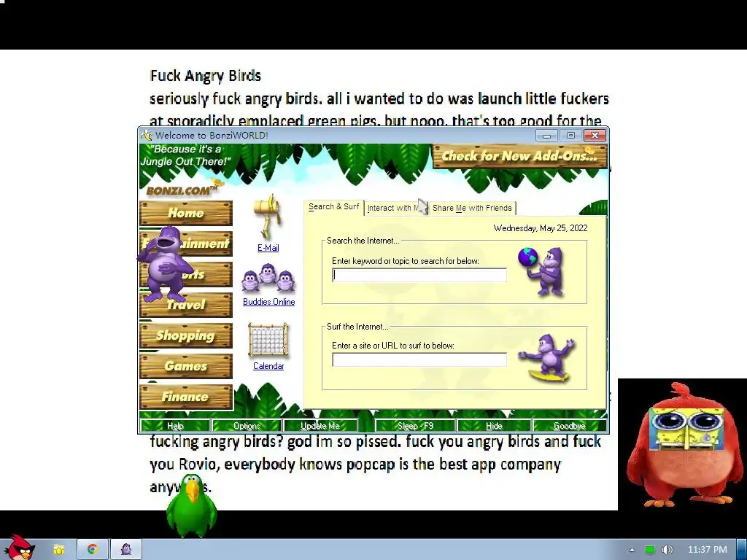Image resolution: width=747 pixels, height=560 pixels.
Task: Click the red bird SpongeBob image
Action: (x=682, y=444)
